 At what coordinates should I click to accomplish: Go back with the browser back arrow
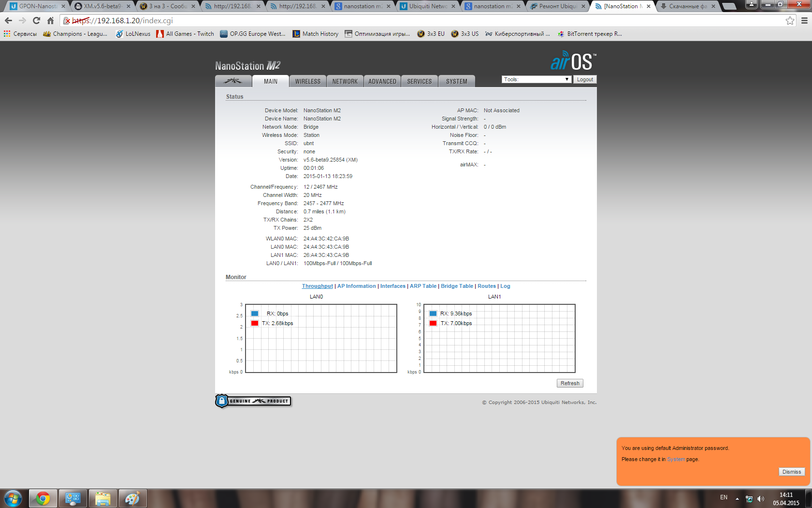8,20
